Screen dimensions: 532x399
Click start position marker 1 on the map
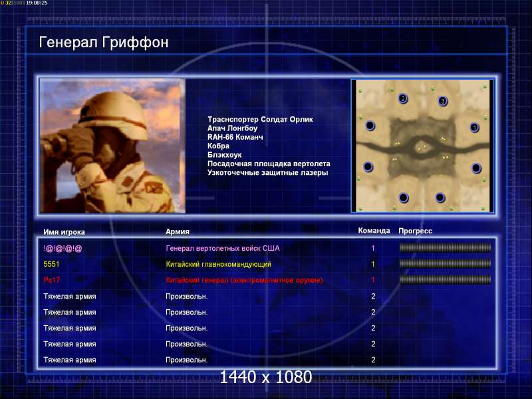click(474, 128)
